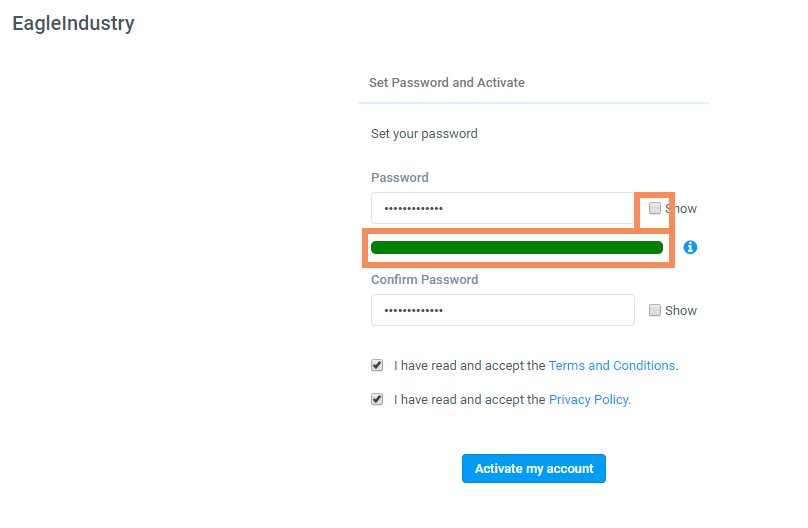Viewport: 808px width, 528px height.
Task: Click the Password field label
Action: point(399,177)
